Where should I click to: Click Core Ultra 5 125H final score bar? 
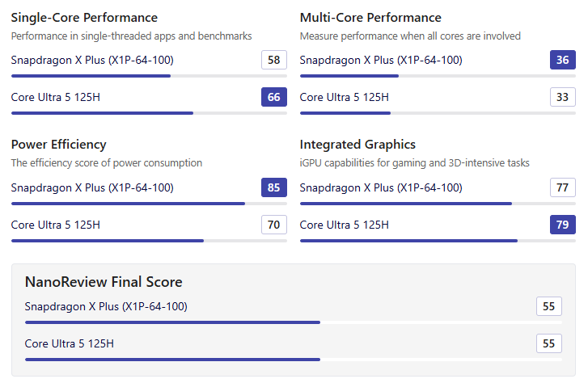point(172,360)
